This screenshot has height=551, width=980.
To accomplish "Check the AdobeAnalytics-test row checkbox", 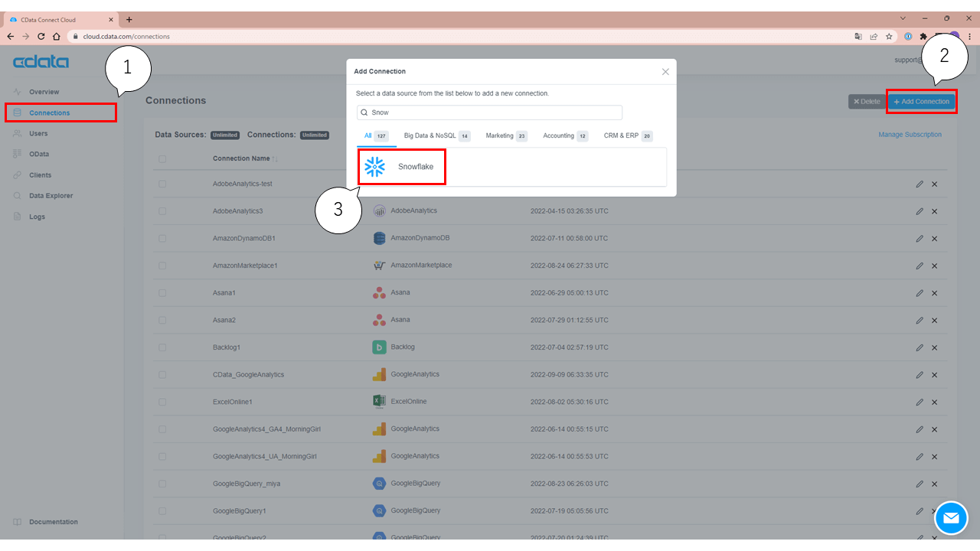I will coord(162,184).
